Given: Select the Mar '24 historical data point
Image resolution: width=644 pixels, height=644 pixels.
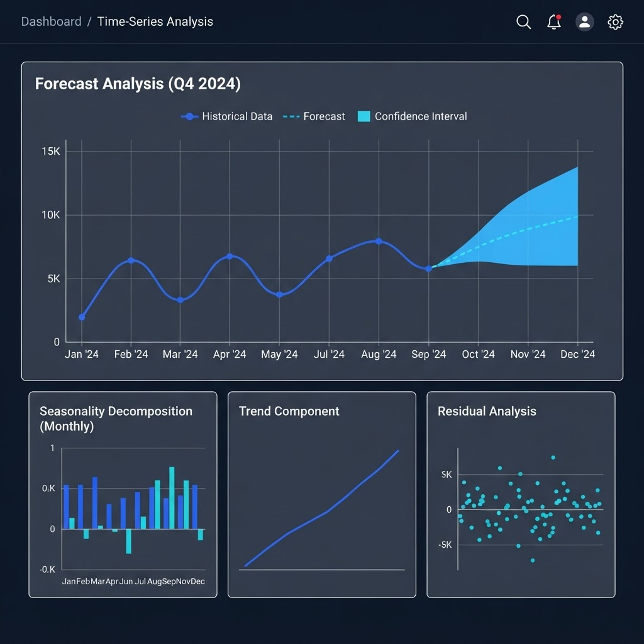Looking at the screenshot, I should tap(180, 300).
